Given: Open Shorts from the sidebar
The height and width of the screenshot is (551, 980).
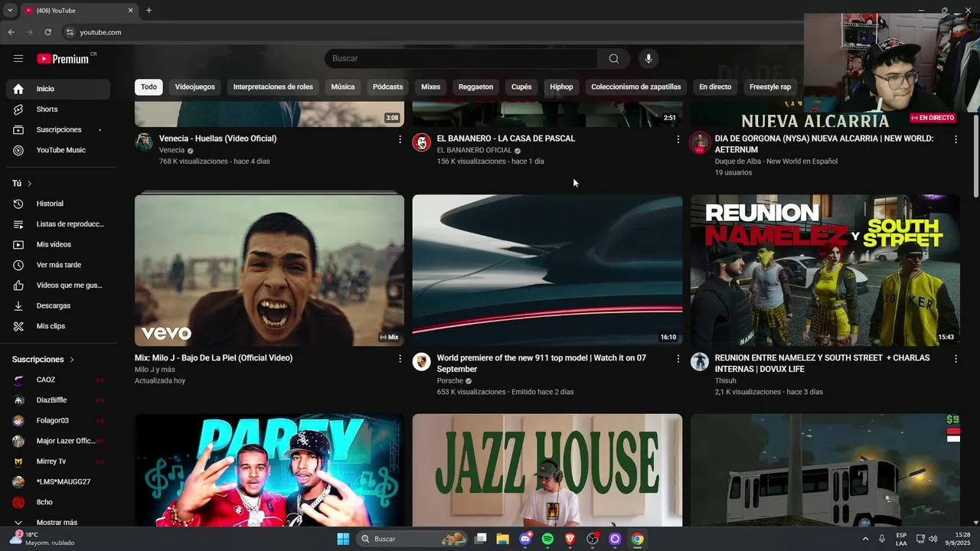Looking at the screenshot, I should click(58, 109).
